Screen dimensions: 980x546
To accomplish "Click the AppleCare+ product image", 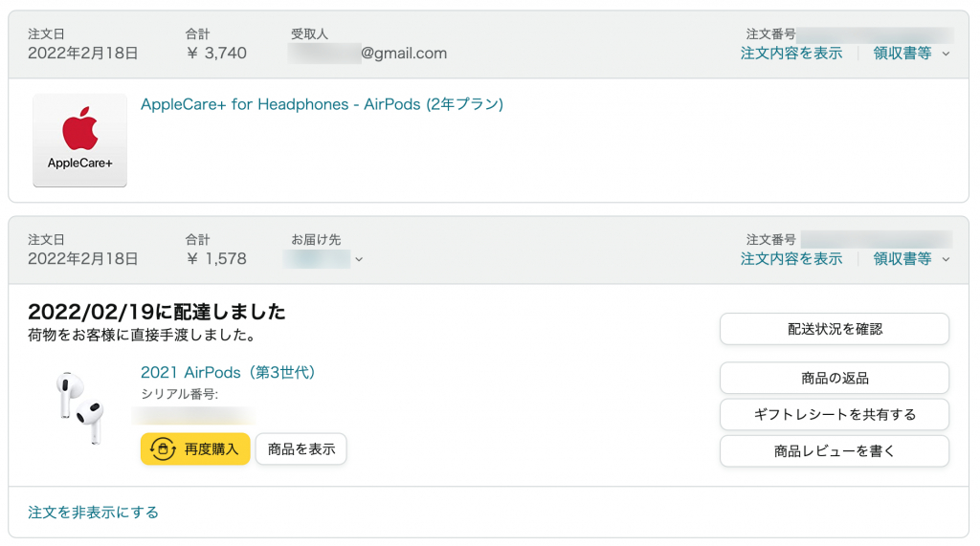I will pos(79,140).
